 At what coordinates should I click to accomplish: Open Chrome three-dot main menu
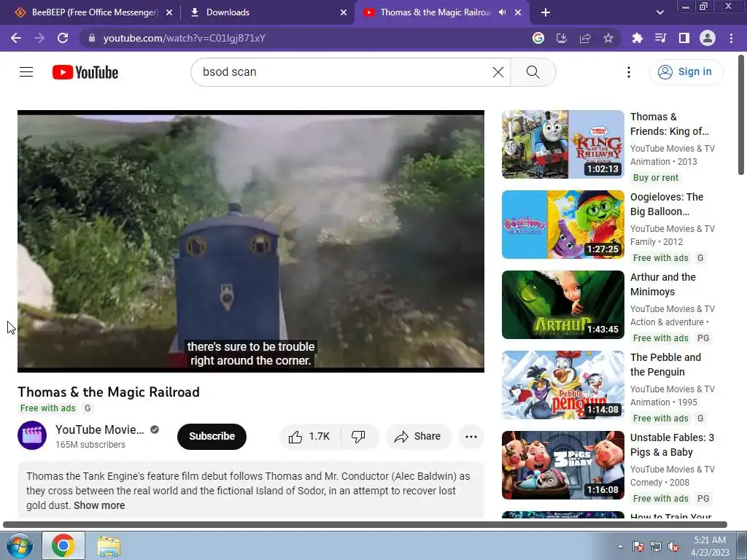(731, 38)
